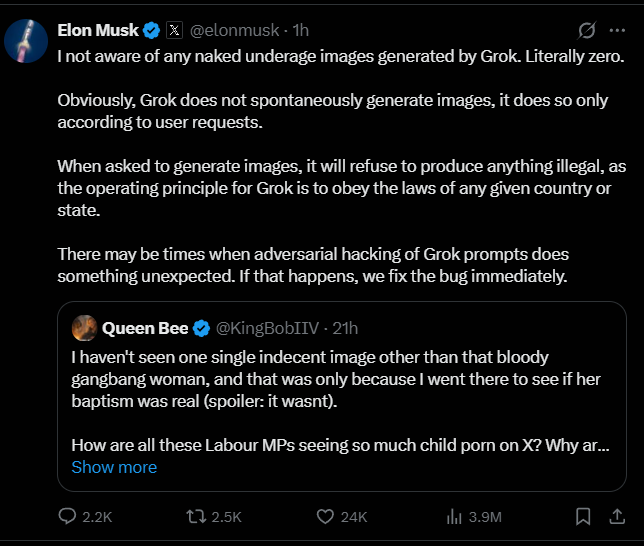Open Grok actions icon at top right
Screen dimensions: 644x546
click(x=587, y=30)
